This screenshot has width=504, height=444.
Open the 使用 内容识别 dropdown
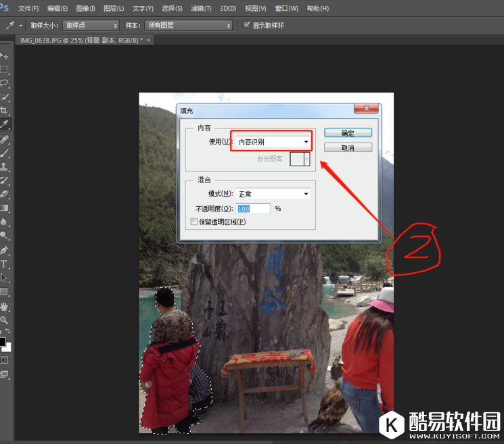(x=273, y=142)
